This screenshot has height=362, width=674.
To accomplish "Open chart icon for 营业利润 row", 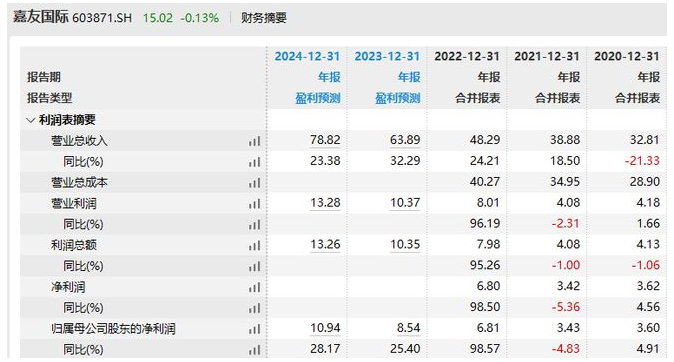I will (x=254, y=204).
